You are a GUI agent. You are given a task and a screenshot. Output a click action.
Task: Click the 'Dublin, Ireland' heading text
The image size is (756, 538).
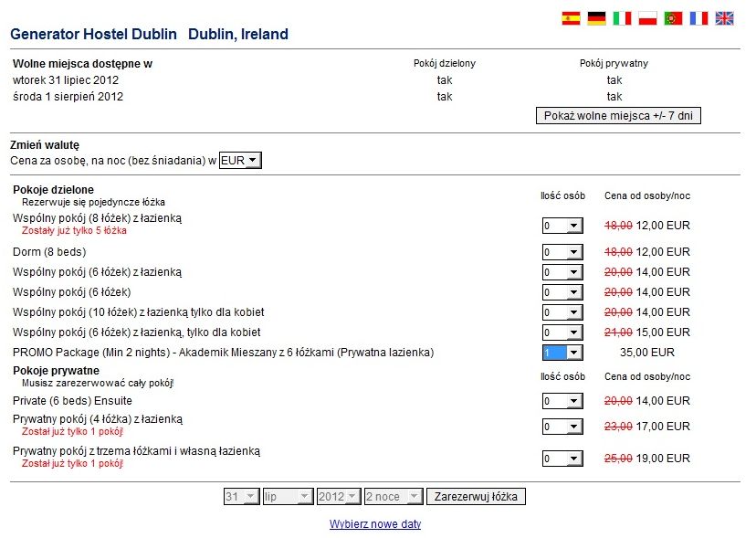pyautogui.click(x=238, y=35)
